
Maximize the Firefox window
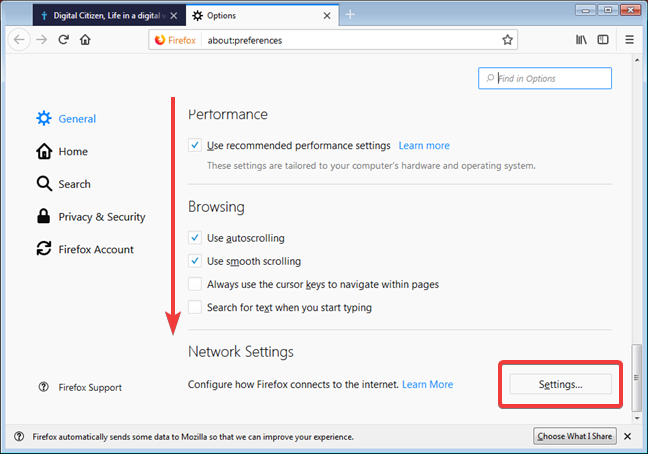pos(608,10)
